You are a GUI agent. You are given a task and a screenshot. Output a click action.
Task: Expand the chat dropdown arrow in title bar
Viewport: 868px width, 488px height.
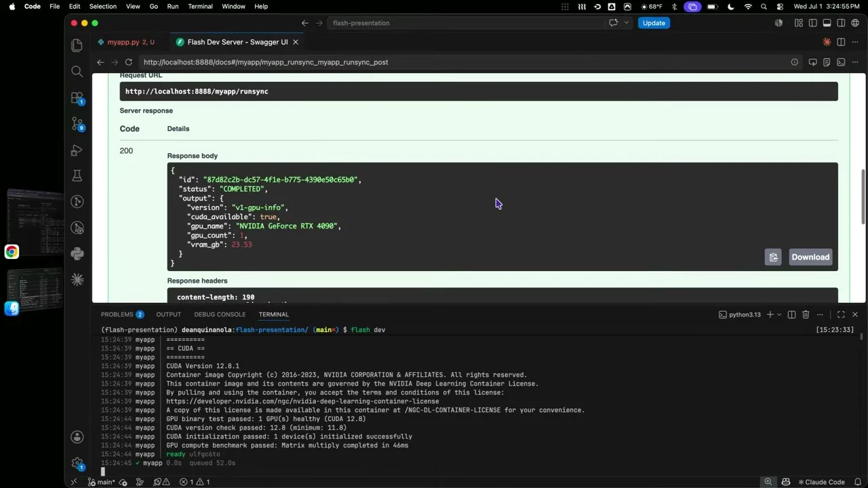pos(626,23)
